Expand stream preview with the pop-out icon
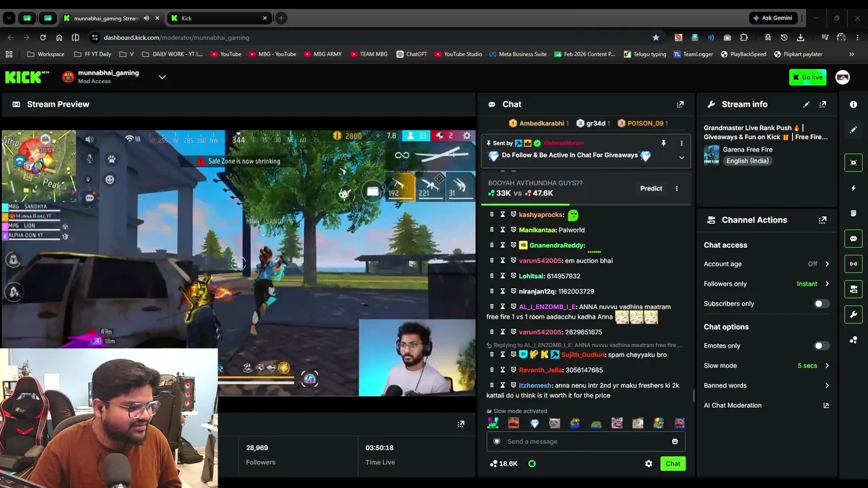 pos(461,424)
